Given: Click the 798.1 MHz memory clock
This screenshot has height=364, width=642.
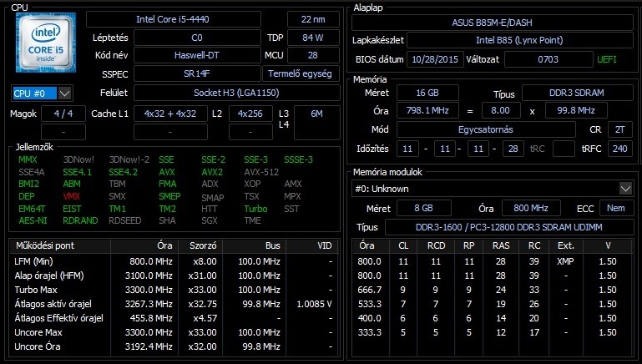Looking at the screenshot, I should pos(427,110).
